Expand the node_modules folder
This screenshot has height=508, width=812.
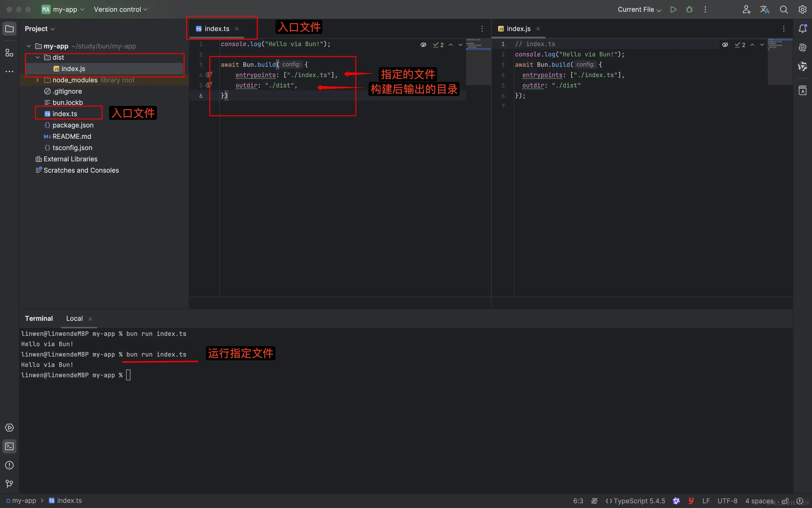click(x=38, y=80)
